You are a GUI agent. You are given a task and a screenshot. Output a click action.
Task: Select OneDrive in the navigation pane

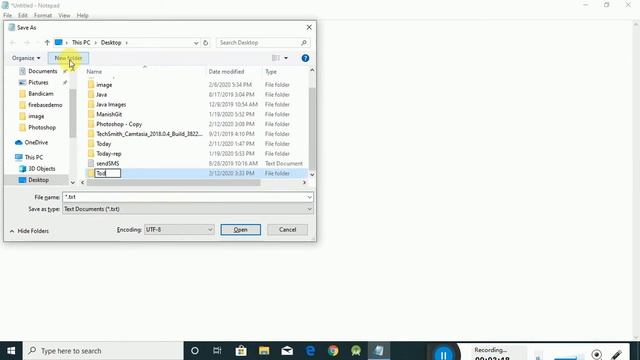tap(36, 142)
